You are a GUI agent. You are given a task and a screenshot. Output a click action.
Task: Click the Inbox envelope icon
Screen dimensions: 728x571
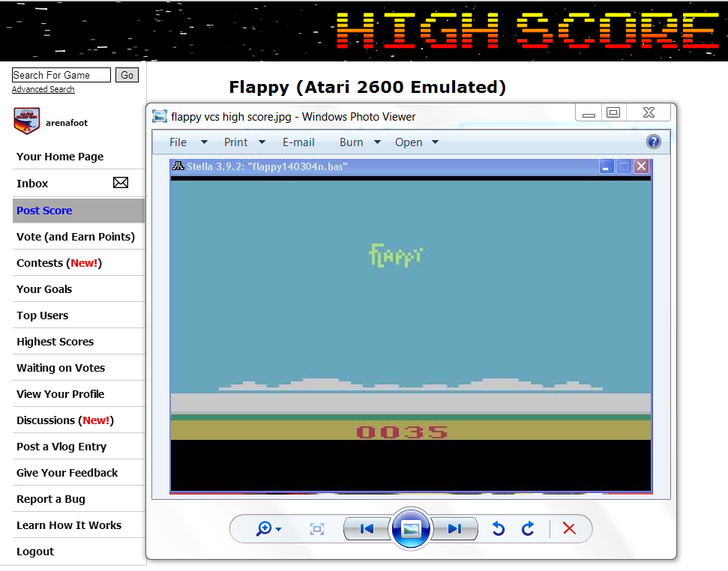tap(120, 183)
